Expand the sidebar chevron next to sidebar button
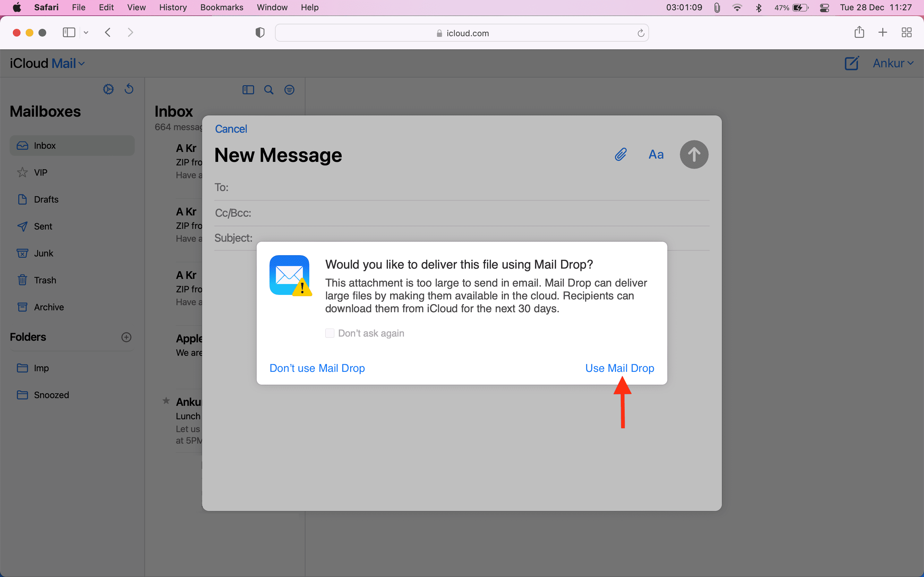 86,32
